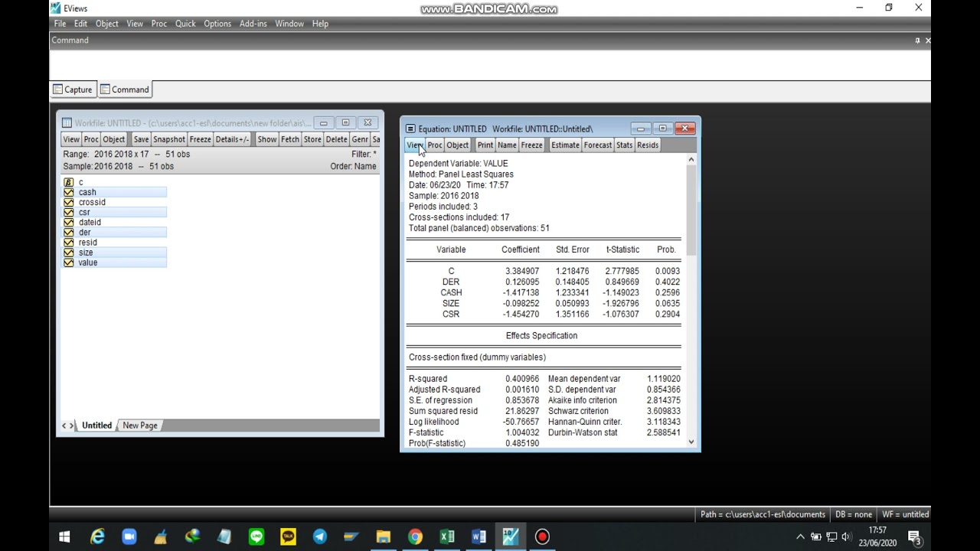Switch to the Command tab
Viewport: 980px width, 551px height.
(125, 90)
